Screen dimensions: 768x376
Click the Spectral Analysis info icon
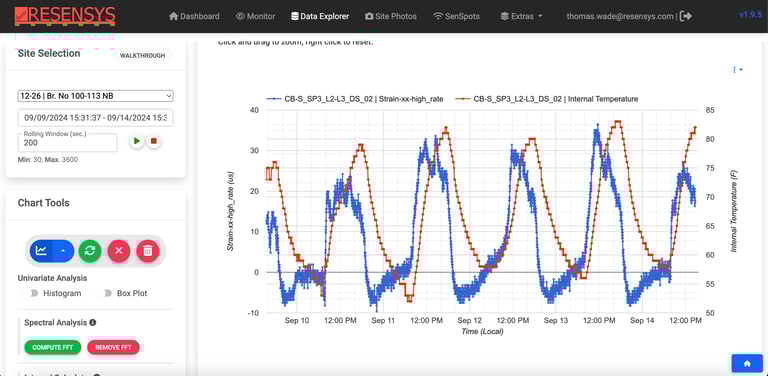coord(93,323)
